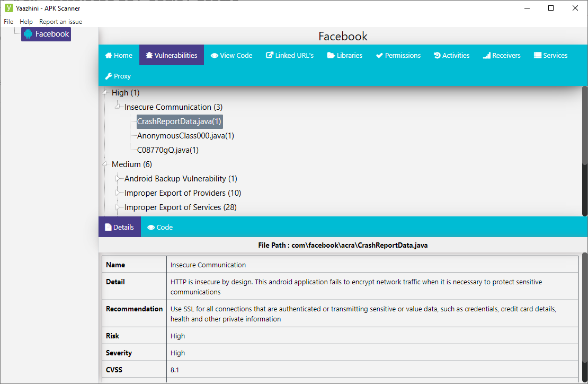This screenshot has width=588, height=384.
Task: Select CrashReportData.java(1) in the tree
Action: point(179,121)
